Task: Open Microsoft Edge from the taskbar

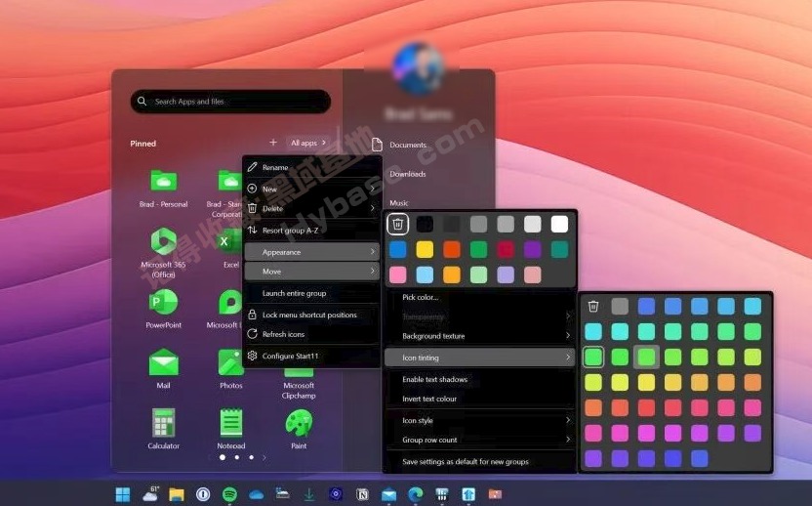Action: [x=416, y=494]
